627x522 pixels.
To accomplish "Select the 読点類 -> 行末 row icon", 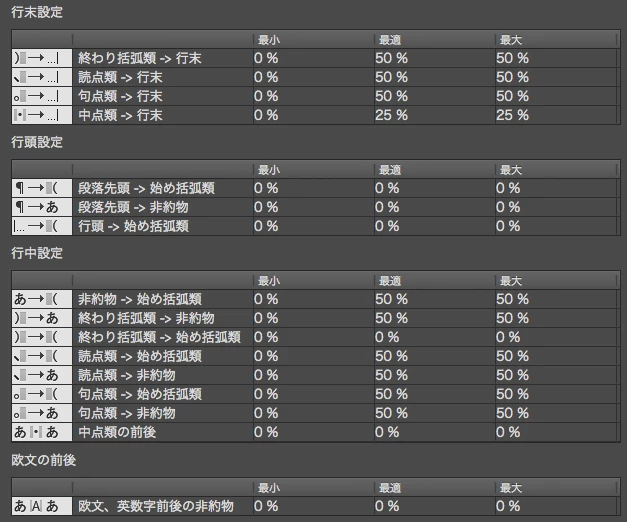I will pyautogui.click(x=42, y=77).
